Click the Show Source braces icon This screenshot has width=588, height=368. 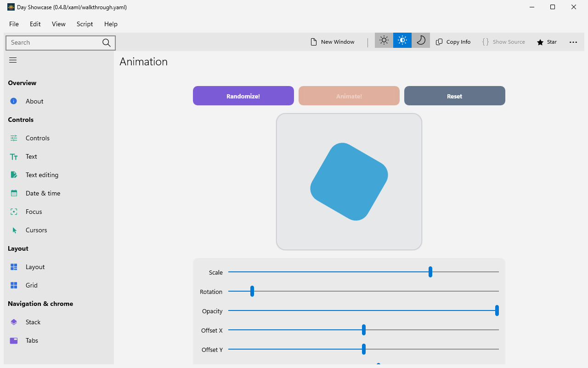(486, 42)
